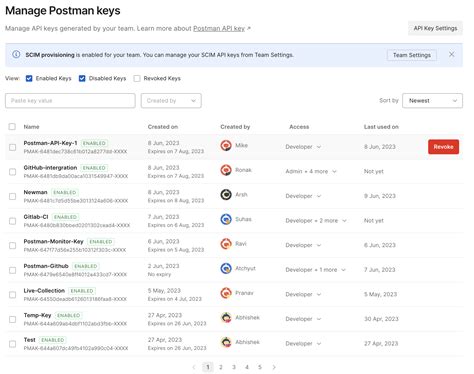Click Suhas's avatar icon
474x374 pixels.
pos(226,219)
